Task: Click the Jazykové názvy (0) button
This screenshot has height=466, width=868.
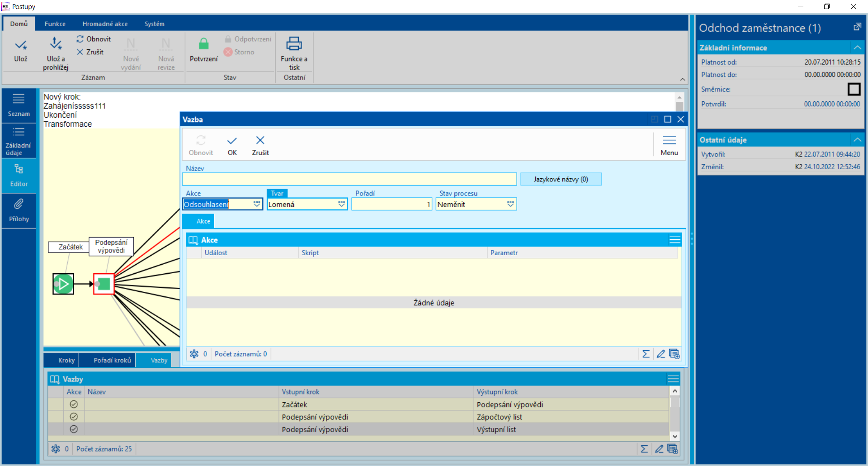Action: [x=561, y=179]
